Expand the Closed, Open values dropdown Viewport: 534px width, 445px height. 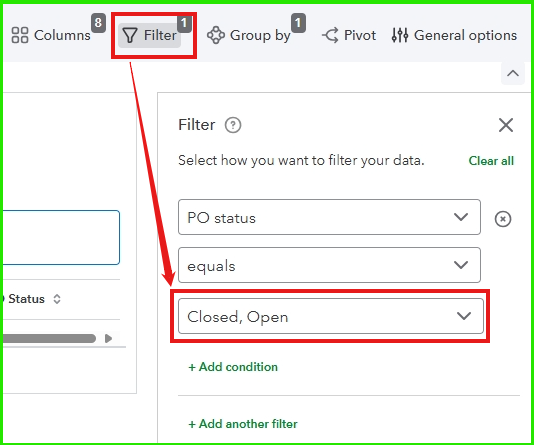pos(331,316)
